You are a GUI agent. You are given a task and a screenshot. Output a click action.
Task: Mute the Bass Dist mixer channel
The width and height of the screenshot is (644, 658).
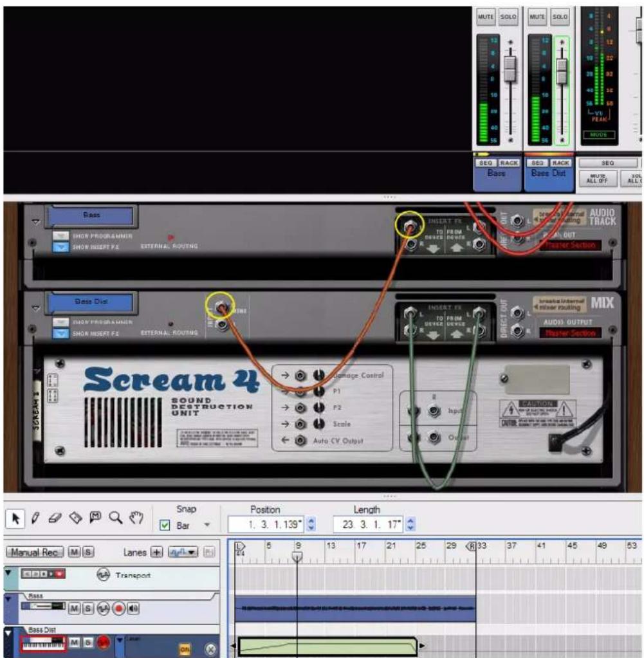(x=538, y=17)
